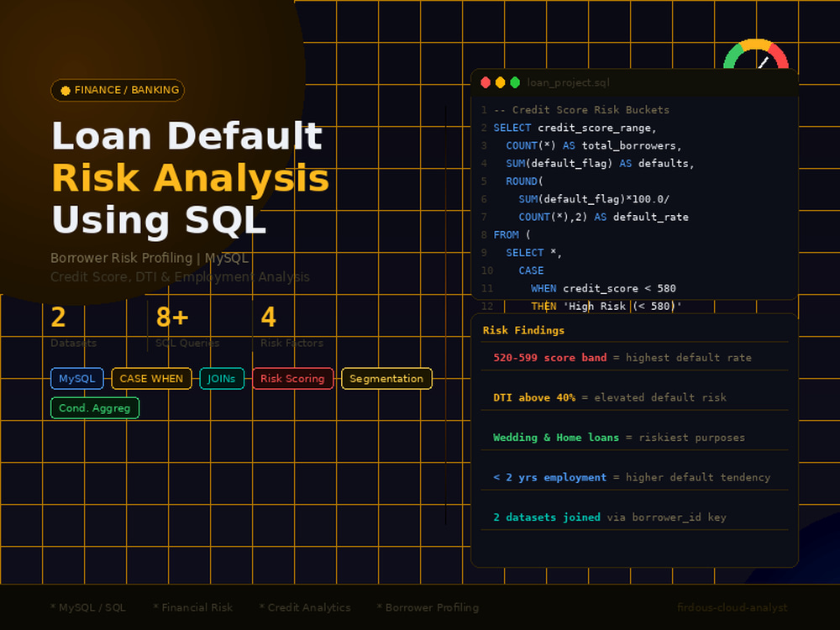This screenshot has height=630, width=840.
Task: Click the 'firdous-cloud-analyst' footer credit
Action: coord(732,607)
